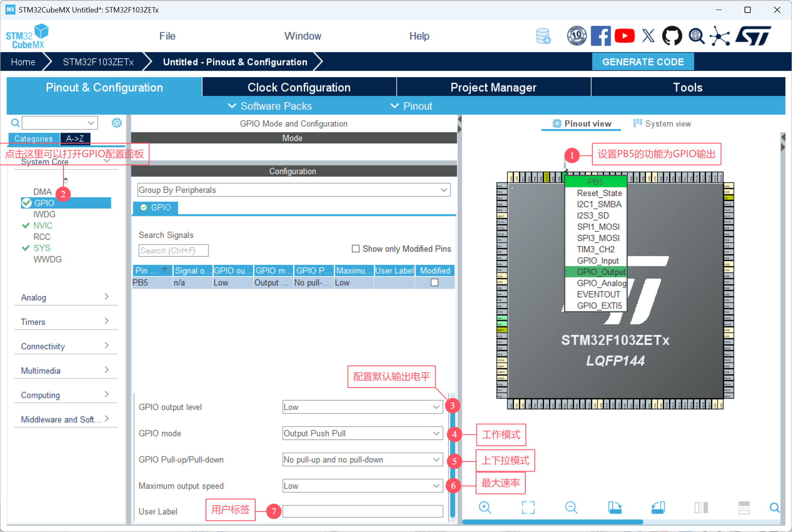Click the GENERATE CODE button
Viewport: 792px width, 532px height.
643,62
